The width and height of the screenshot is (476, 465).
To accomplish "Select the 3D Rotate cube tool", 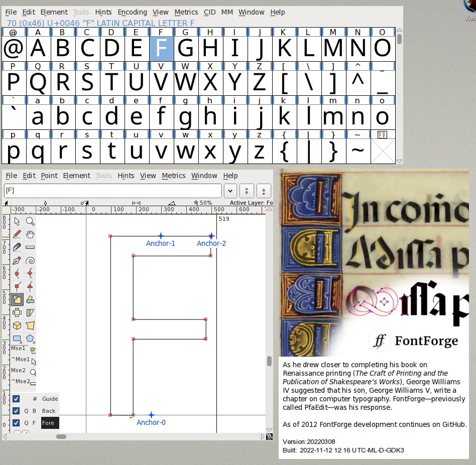I will (x=17, y=326).
